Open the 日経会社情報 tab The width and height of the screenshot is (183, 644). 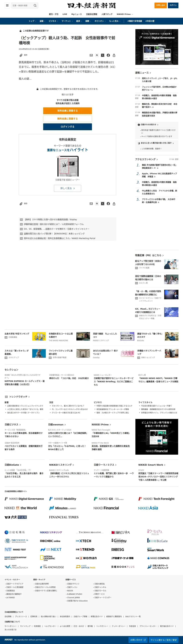pyautogui.click(x=92, y=14)
